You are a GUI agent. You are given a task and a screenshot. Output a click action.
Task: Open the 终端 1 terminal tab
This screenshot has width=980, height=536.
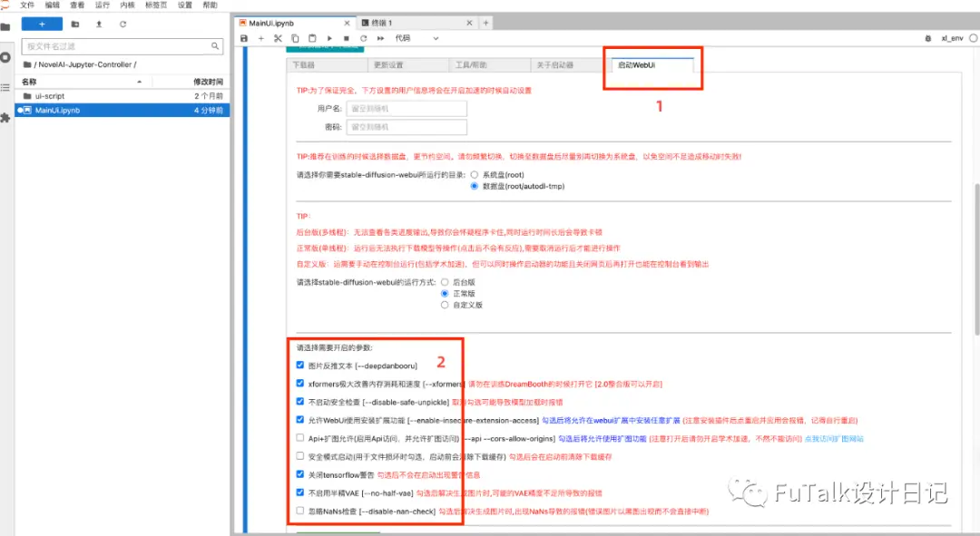(417, 23)
